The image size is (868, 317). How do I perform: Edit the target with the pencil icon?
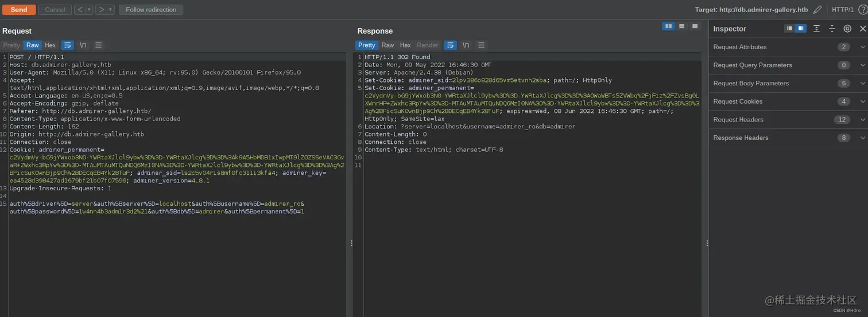(817, 10)
